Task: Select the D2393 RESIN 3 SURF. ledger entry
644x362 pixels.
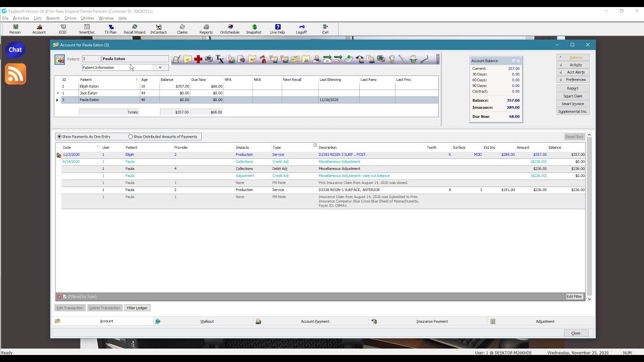Action: (320, 155)
